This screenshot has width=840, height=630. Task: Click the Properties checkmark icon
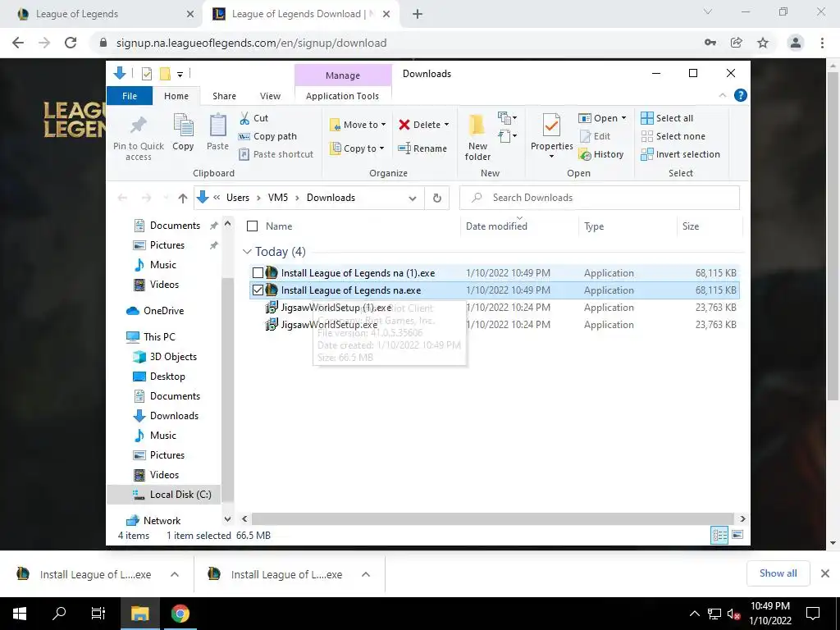551,126
